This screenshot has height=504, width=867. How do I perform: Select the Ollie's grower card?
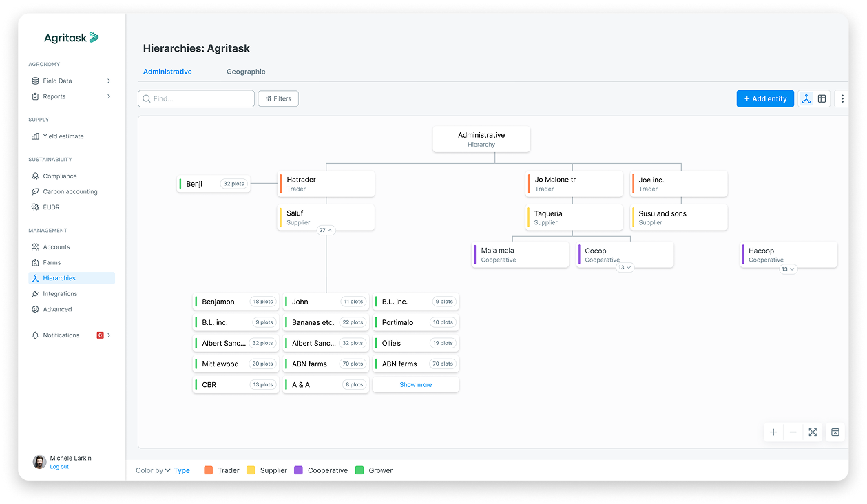(416, 343)
